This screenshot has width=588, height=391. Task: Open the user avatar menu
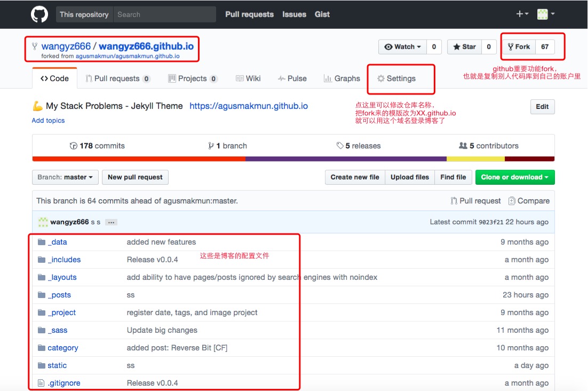(x=546, y=14)
